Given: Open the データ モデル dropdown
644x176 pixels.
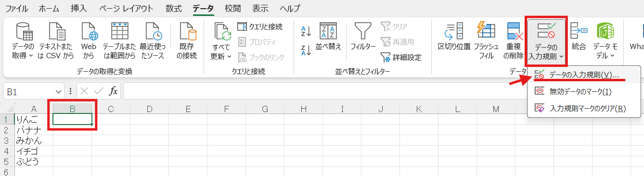Looking at the screenshot, I should (x=605, y=41).
